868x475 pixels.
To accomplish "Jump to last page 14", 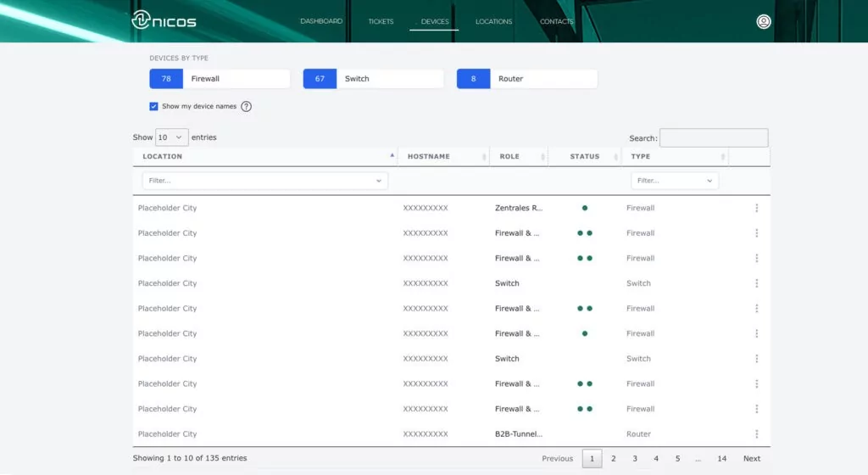I will coord(722,458).
